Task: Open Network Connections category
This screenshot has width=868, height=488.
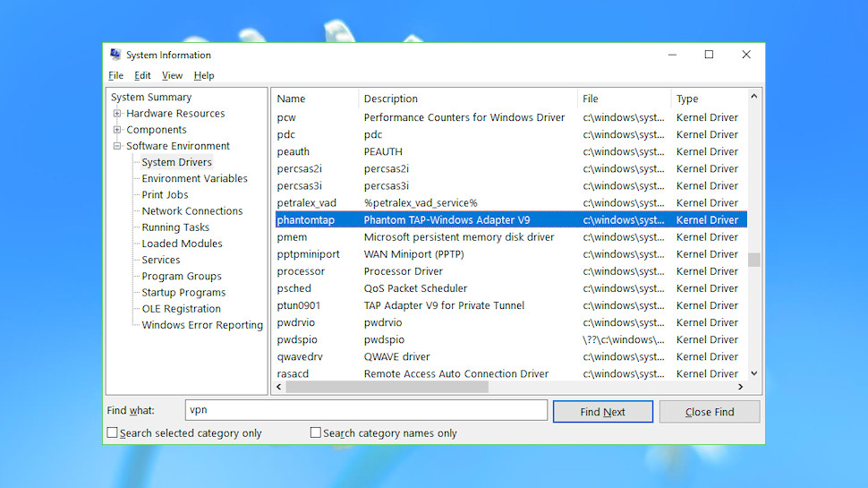Action: click(x=192, y=211)
